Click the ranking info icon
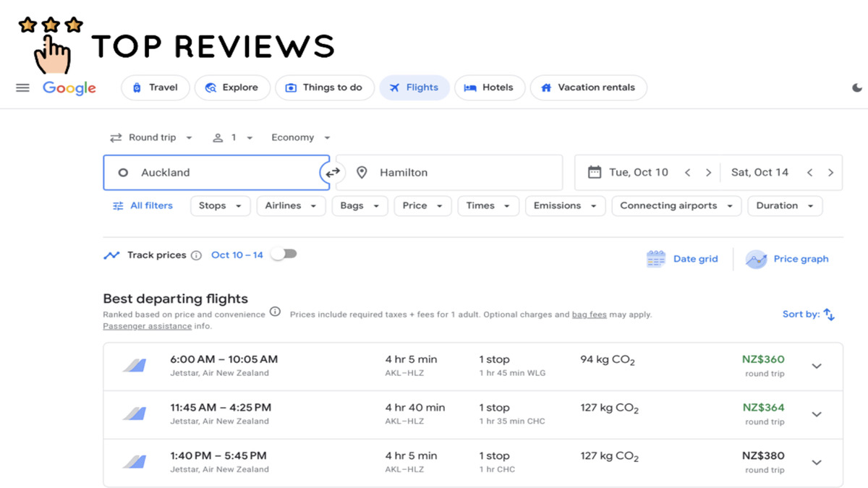This screenshot has height=488, width=868. pyautogui.click(x=275, y=312)
